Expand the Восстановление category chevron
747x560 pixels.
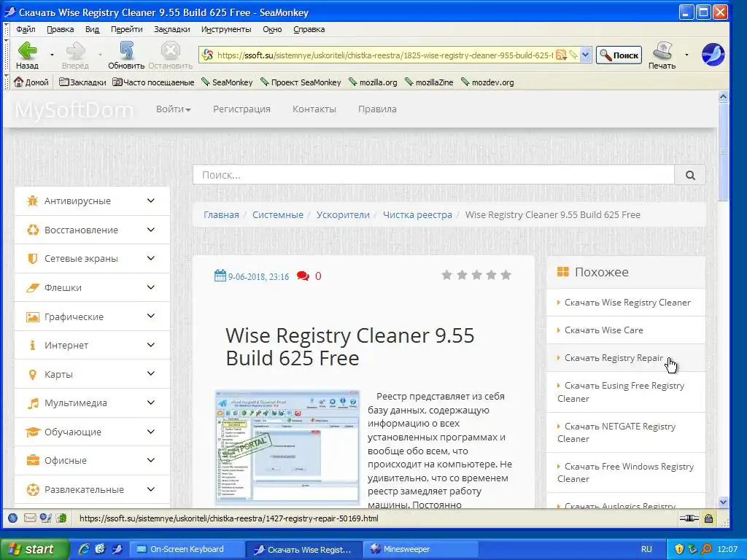[151, 230]
